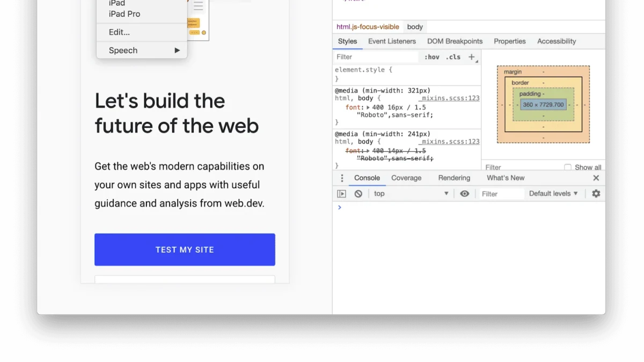Toggle the :hov element state panel

(x=431, y=57)
